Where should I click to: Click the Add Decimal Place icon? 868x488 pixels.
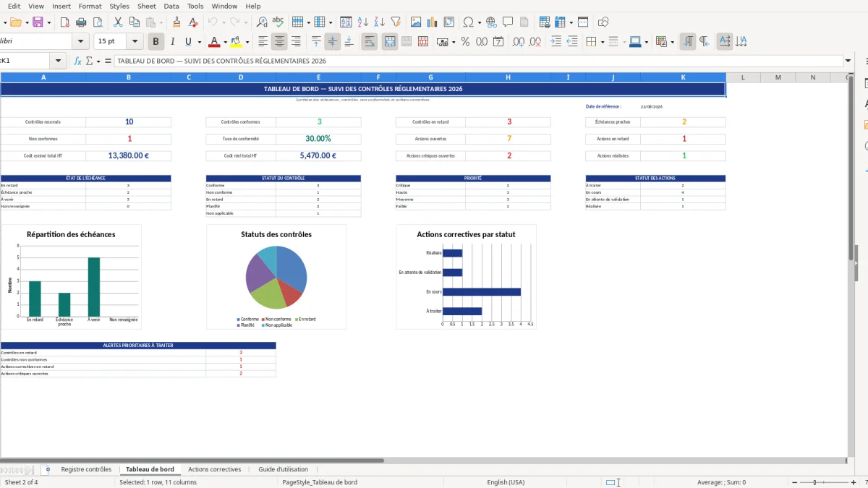coord(518,42)
